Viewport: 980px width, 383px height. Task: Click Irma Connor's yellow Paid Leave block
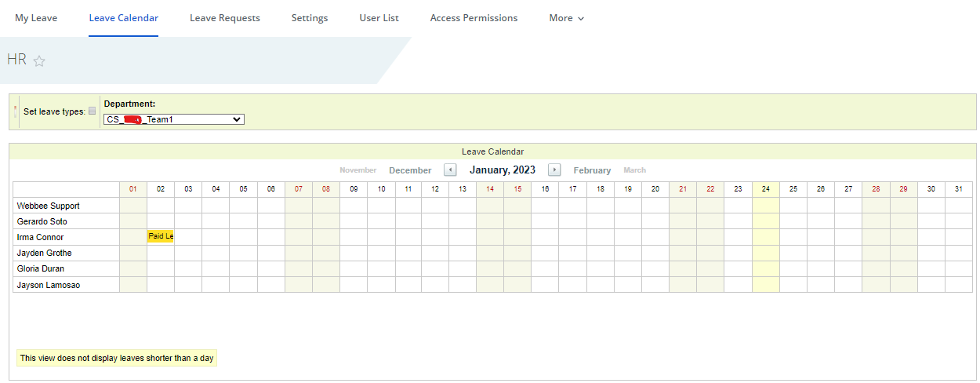161,236
